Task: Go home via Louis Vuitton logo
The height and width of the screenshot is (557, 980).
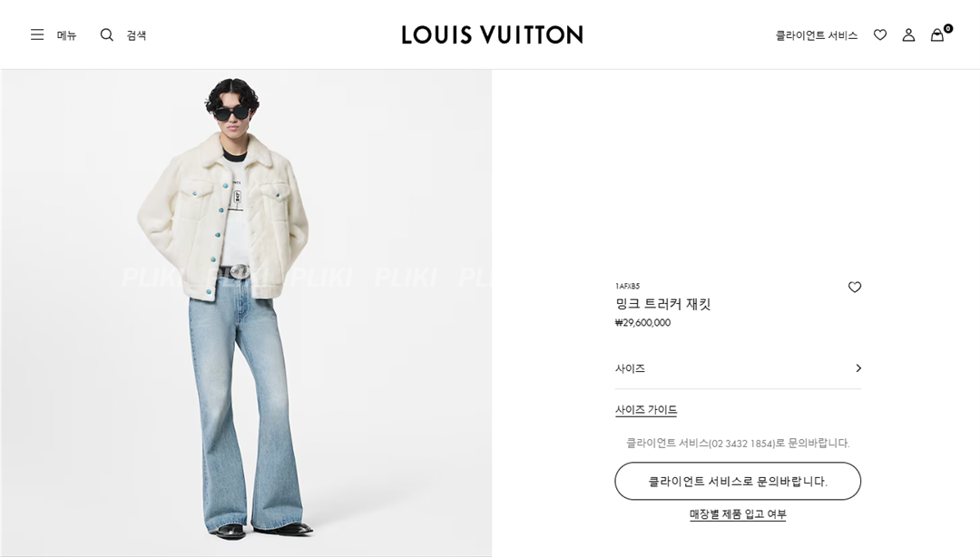Action: [492, 34]
